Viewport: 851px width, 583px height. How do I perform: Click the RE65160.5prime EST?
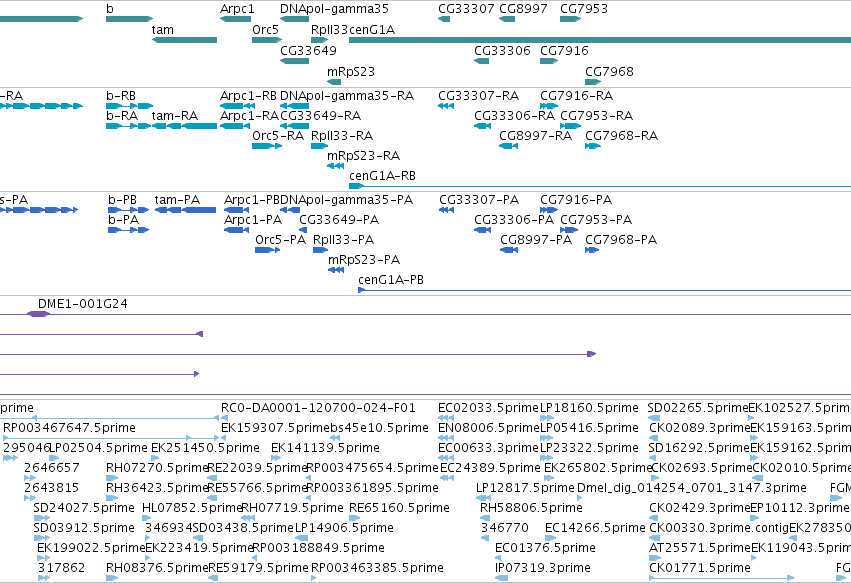(x=353, y=518)
